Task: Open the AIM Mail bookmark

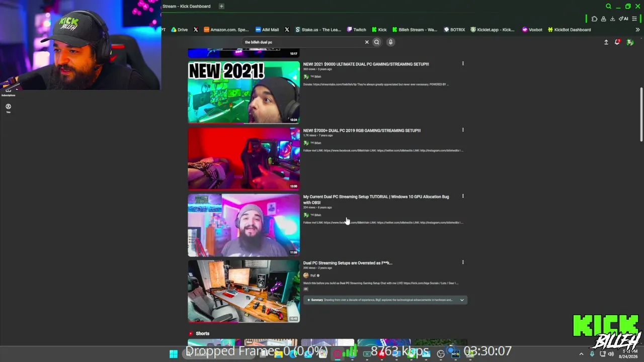Action: click(267, 30)
